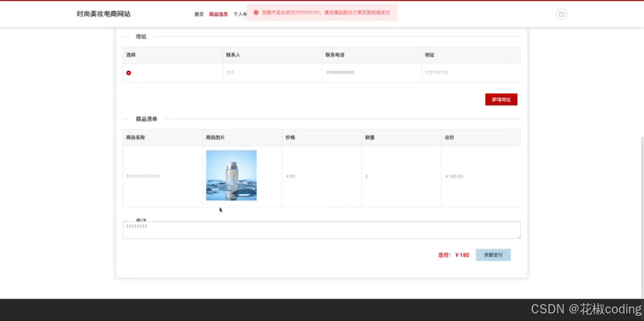Click the 商品清单 section heading
Viewport: 644px width, 321px height.
pos(146,119)
